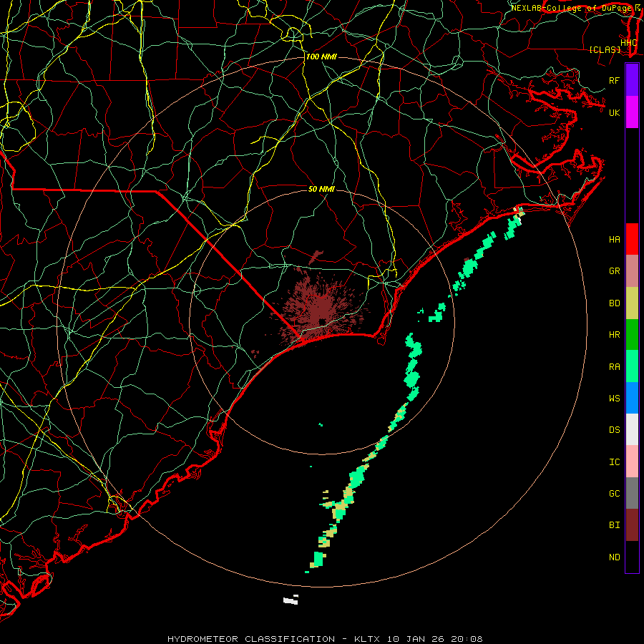Click the "50 NMI" range ring label
The height and width of the screenshot is (644, 644).
tap(321, 189)
